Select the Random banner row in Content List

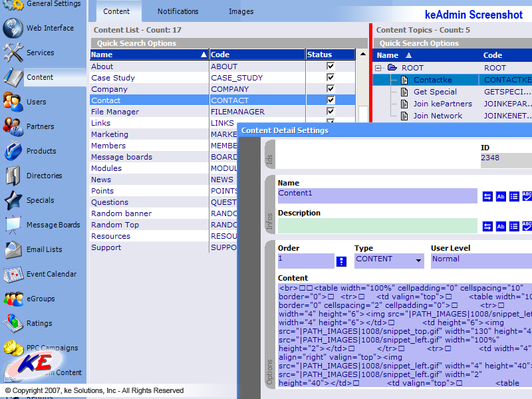pyautogui.click(x=164, y=213)
